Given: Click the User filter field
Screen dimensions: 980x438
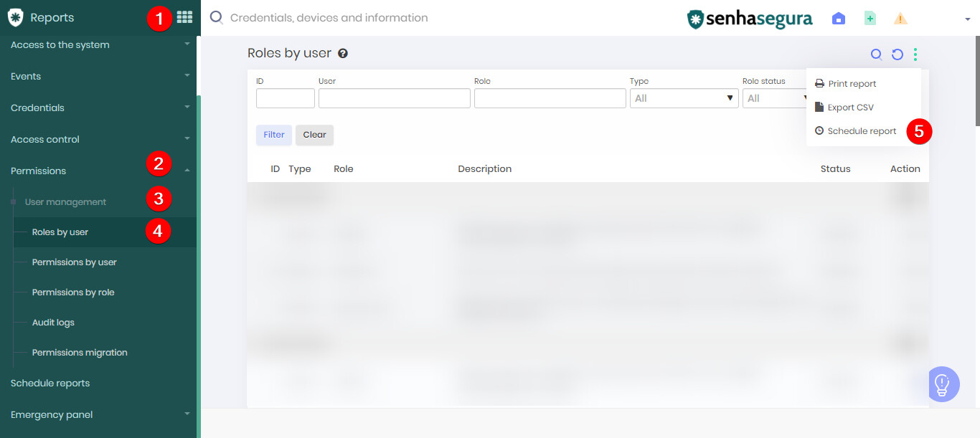Looking at the screenshot, I should pos(395,98).
